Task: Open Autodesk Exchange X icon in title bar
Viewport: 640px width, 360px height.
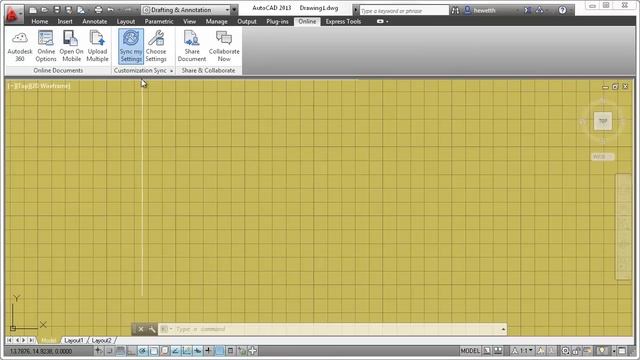Action: pos(528,10)
